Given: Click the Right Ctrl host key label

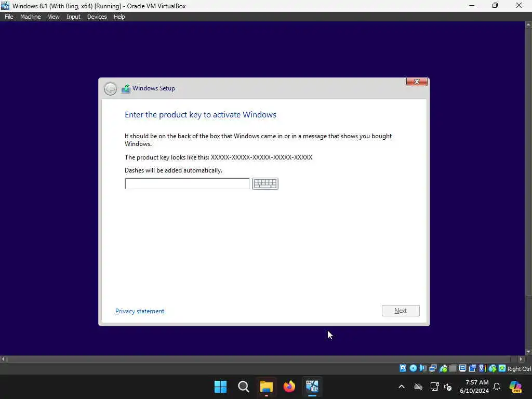Looking at the screenshot, I should [x=519, y=369].
